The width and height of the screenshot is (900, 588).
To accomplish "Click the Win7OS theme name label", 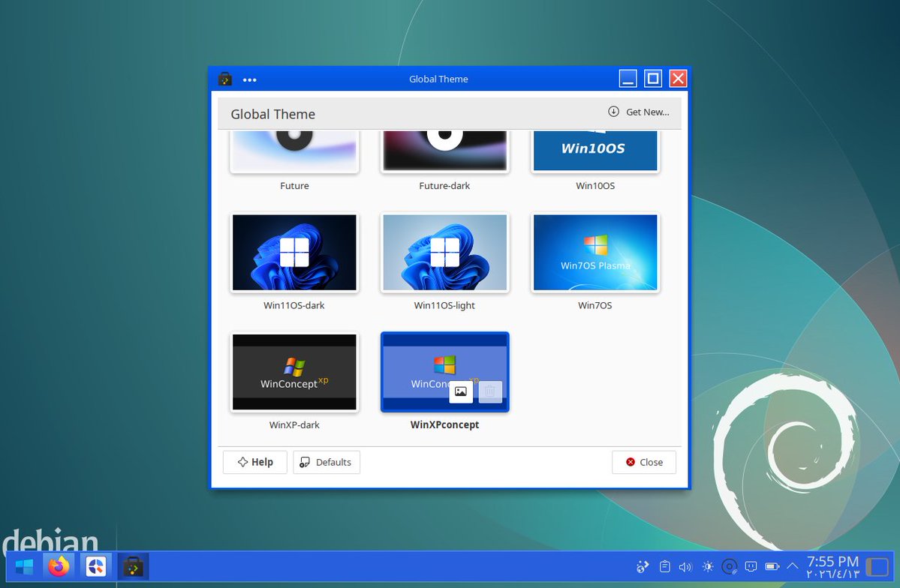I will [x=595, y=306].
